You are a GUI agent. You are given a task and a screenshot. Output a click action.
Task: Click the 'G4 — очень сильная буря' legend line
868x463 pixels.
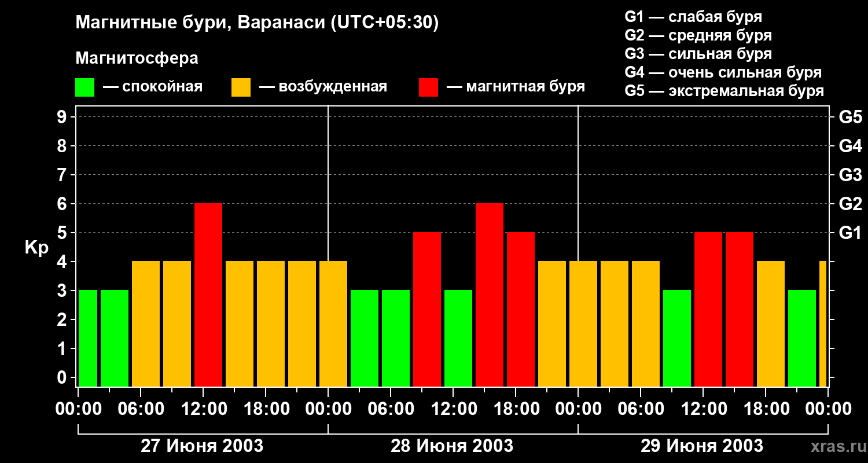723,72
